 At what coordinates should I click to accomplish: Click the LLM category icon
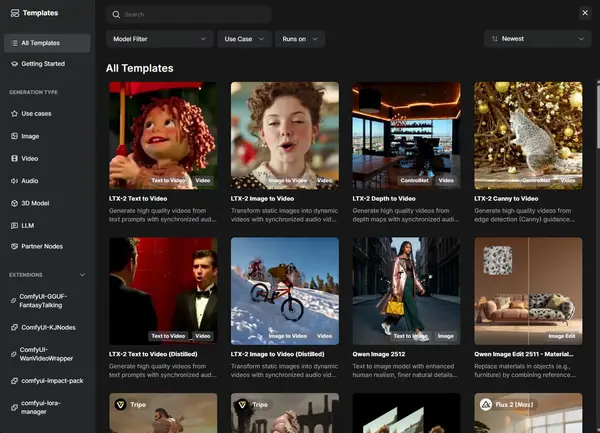(x=15, y=226)
